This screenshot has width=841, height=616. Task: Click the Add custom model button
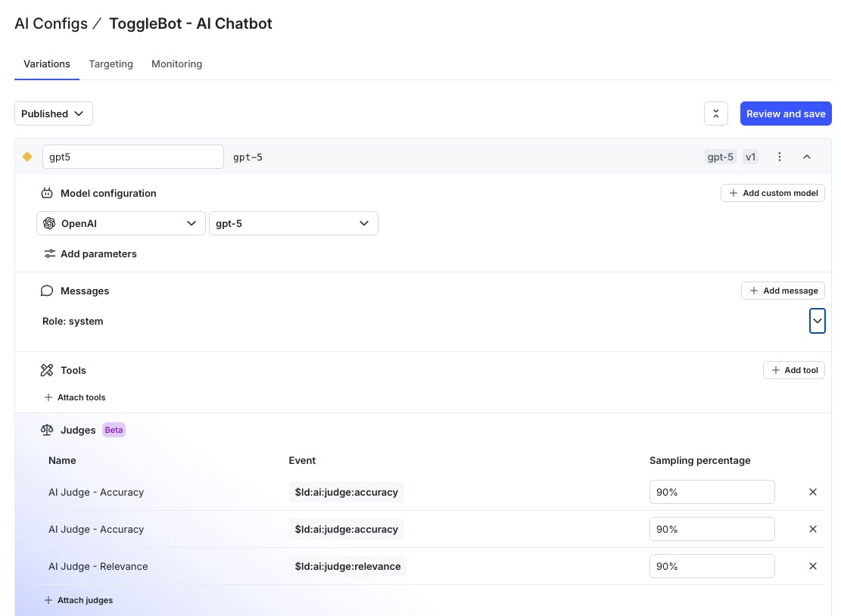(x=773, y=193)
